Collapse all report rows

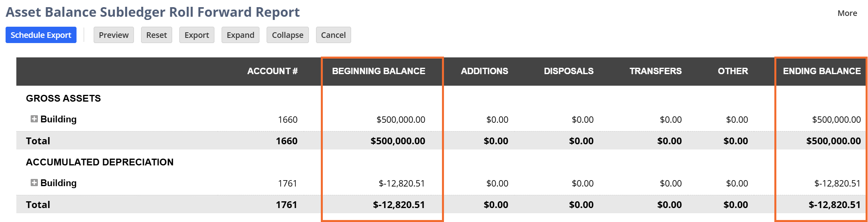[x=288, y=35]
